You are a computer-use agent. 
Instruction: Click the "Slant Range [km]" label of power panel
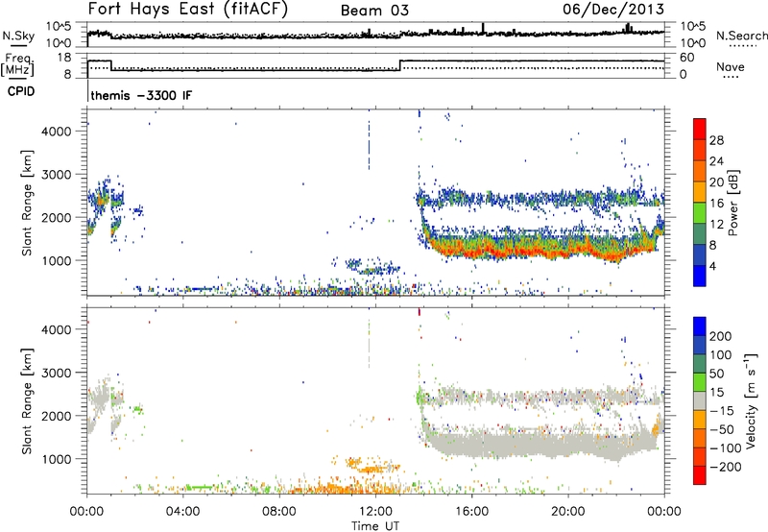coord(27,203)
